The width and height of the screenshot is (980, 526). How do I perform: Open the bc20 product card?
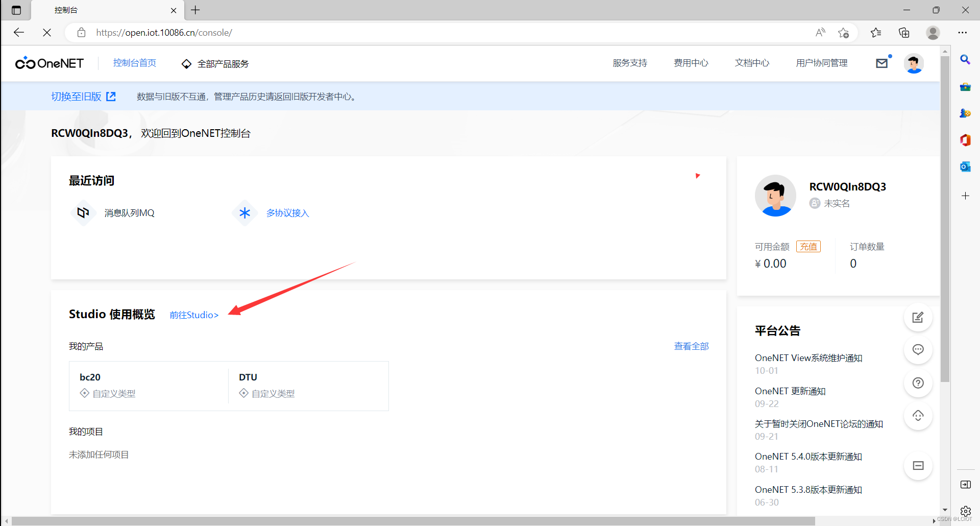(x=149, y=386)
